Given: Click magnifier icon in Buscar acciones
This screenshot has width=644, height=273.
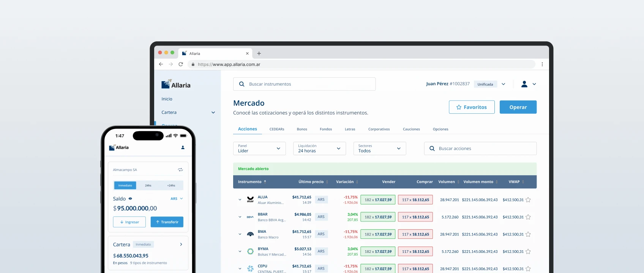Looking at the screenshot, I should (x=432, y=149).
